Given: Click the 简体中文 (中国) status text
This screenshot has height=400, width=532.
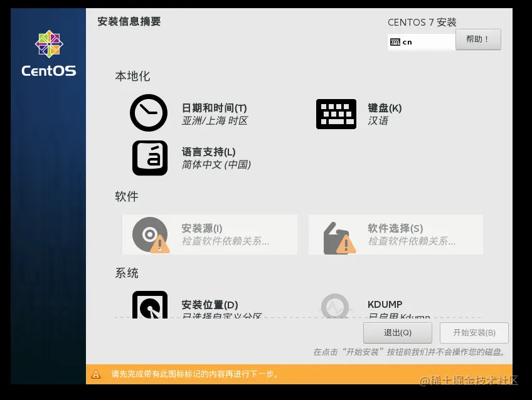Looking at the screenshot, I should coord(216,165).
